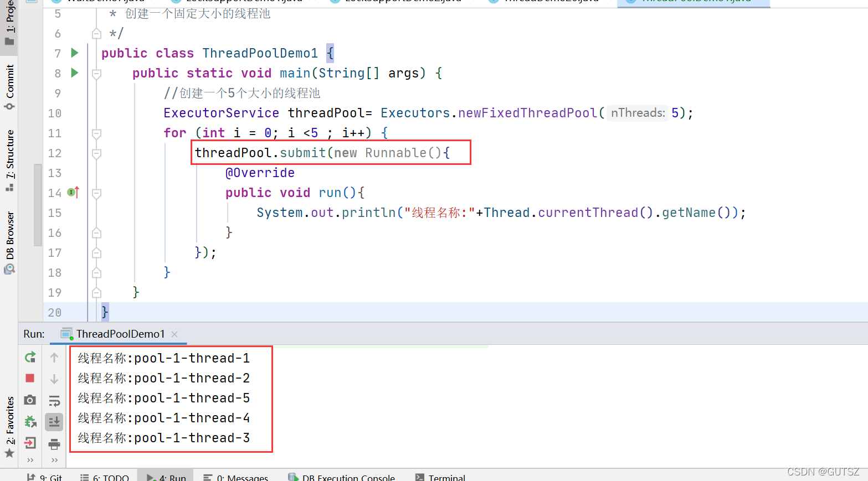This screenshot has height=481, width=868.
Task: Click the fold end marker at line 17
Action: [96, 253]
